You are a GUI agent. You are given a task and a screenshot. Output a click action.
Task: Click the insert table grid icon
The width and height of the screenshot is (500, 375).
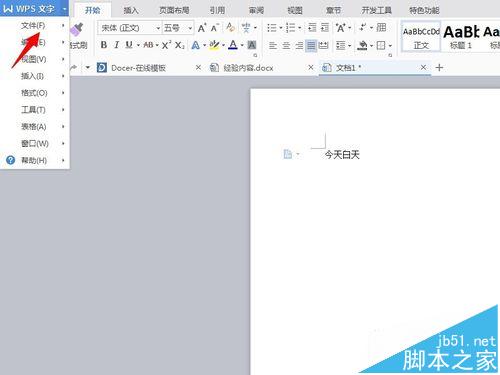click(x=381, y=27)
